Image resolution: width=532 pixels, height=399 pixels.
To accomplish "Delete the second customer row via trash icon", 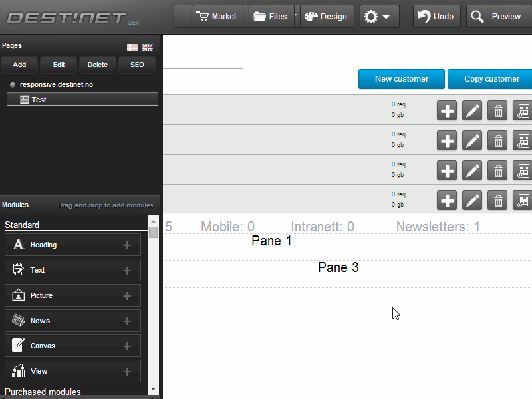I will [x=497, y=140].
